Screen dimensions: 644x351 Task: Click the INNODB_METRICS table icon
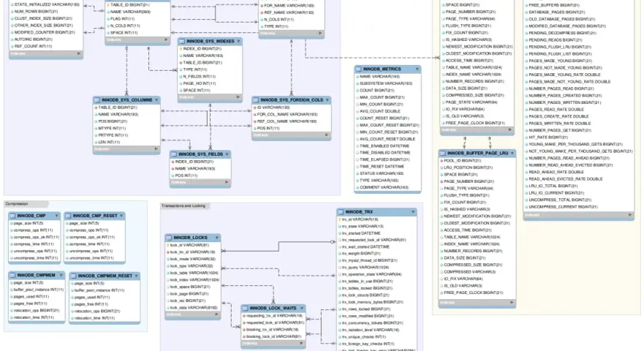359,69
